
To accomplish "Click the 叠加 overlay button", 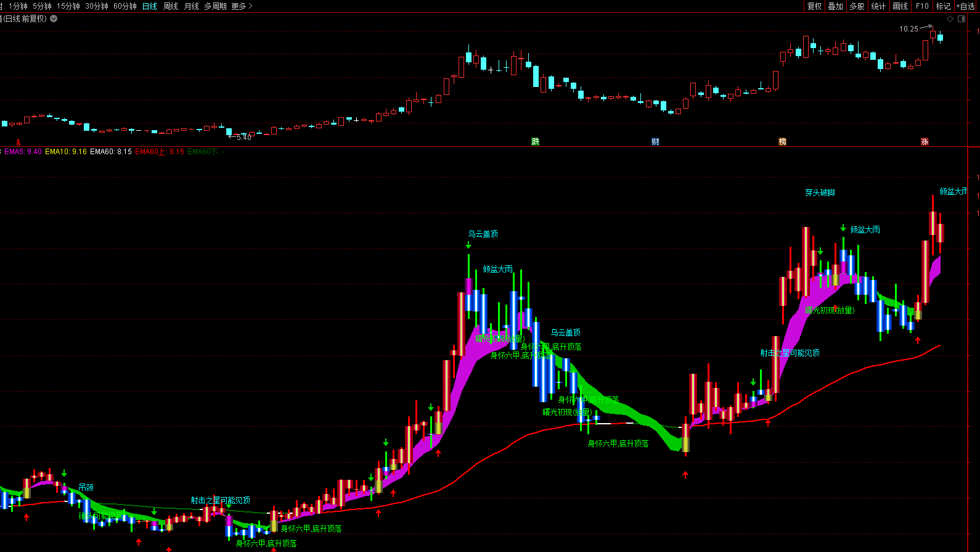I will tap(835, 6).
